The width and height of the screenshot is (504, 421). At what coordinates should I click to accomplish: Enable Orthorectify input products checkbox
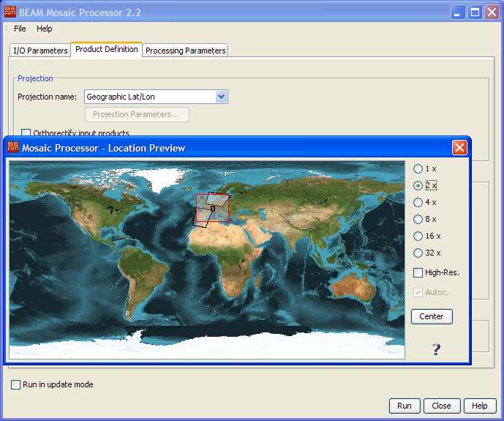[26, 133]
